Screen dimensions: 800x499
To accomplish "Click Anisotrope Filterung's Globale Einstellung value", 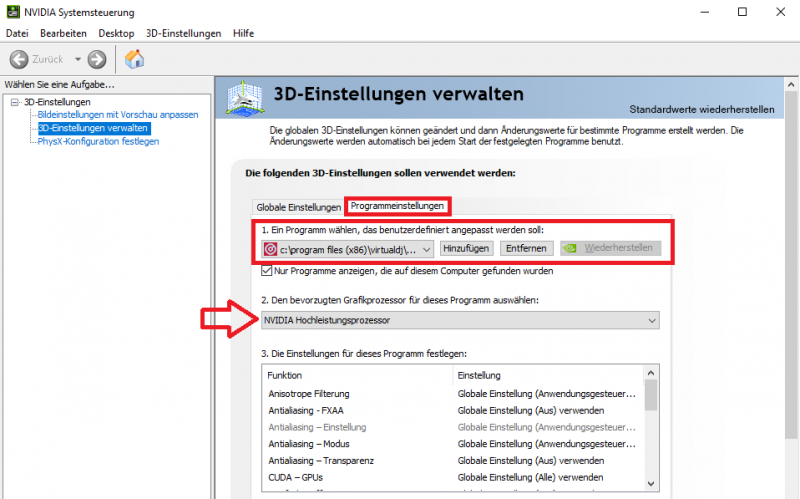I will click(x=546, y=394).
